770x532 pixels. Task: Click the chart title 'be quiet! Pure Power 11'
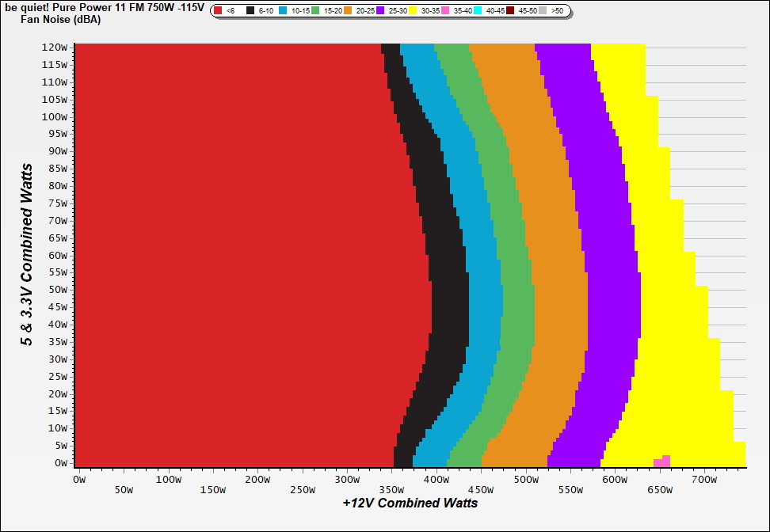[103, 7]
